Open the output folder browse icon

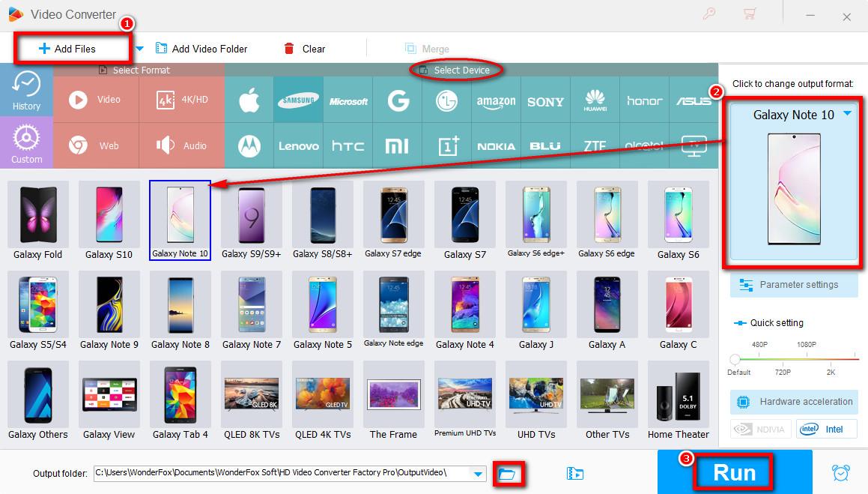[x=507, y=474]
